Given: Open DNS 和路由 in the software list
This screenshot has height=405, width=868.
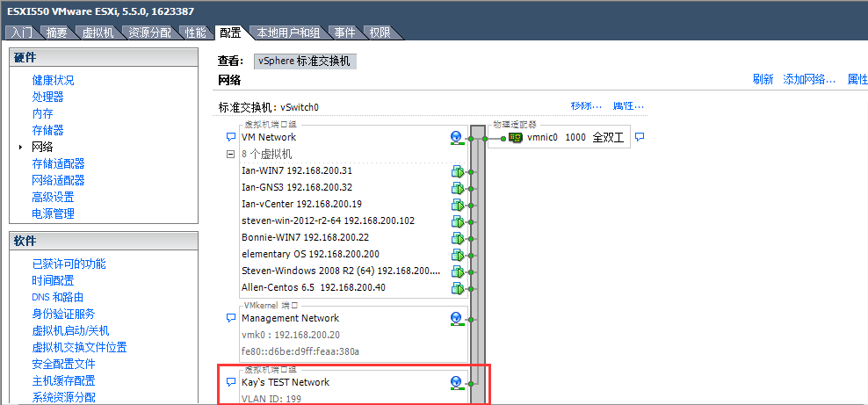Looking at the screenshot, I should pyautogui.click(x=58, y=297).
